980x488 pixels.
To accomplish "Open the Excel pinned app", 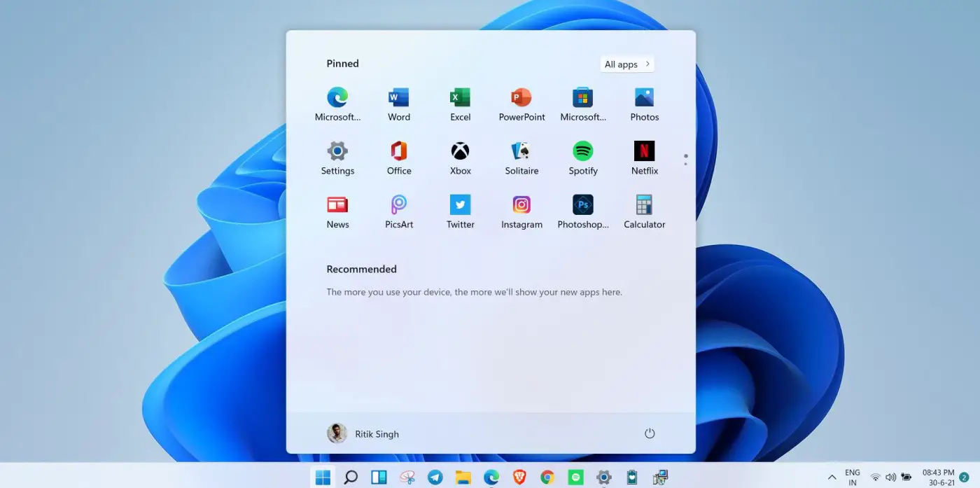I will point(461,104).
